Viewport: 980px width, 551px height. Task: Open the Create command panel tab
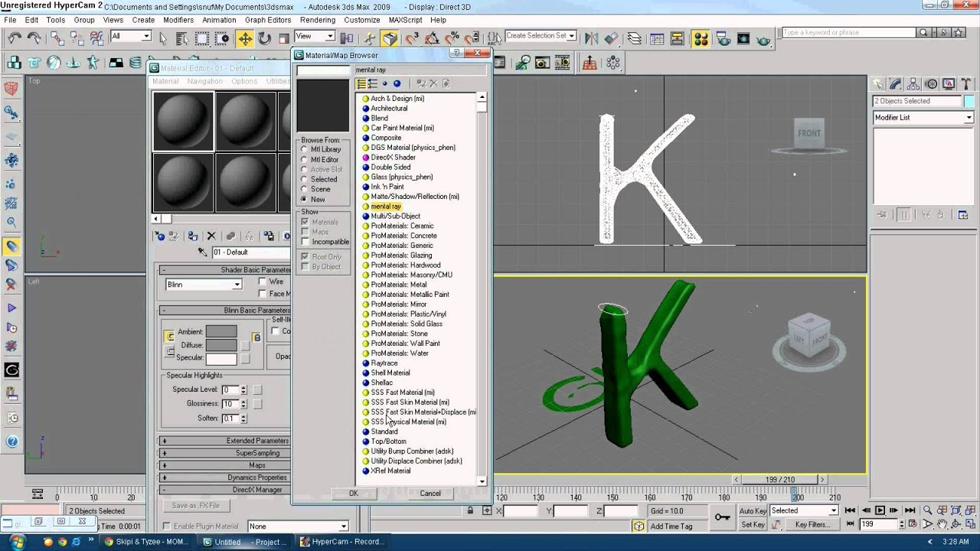coord(878,84)
